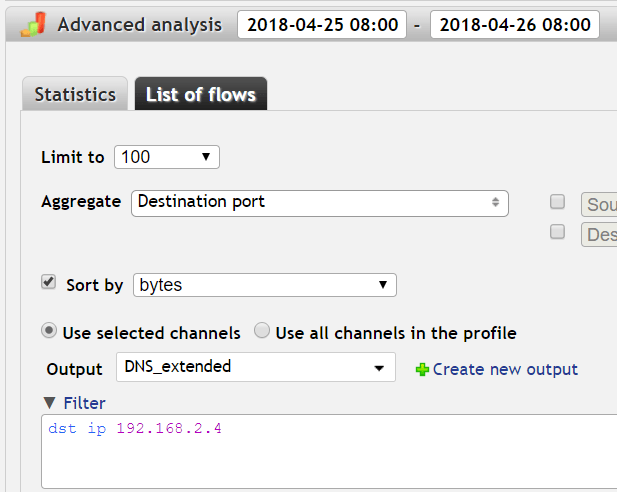Expand the Sort by bytes dropdown
The height and width of the screenshot is (492, 617).
click(x=265, y=285)
